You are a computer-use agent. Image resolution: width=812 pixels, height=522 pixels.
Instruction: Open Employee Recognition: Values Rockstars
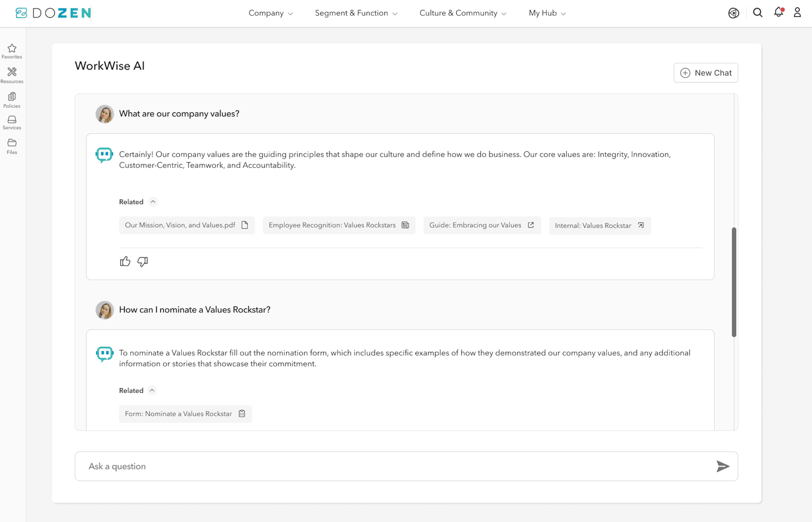339,225
